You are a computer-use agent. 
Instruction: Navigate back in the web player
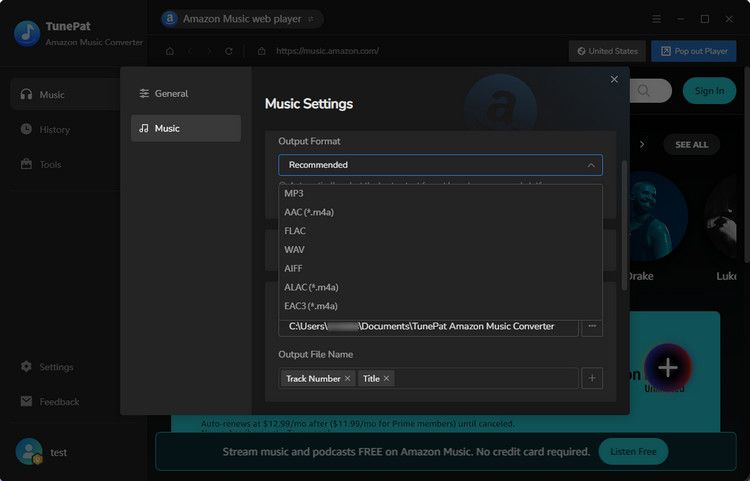point(190,51)
